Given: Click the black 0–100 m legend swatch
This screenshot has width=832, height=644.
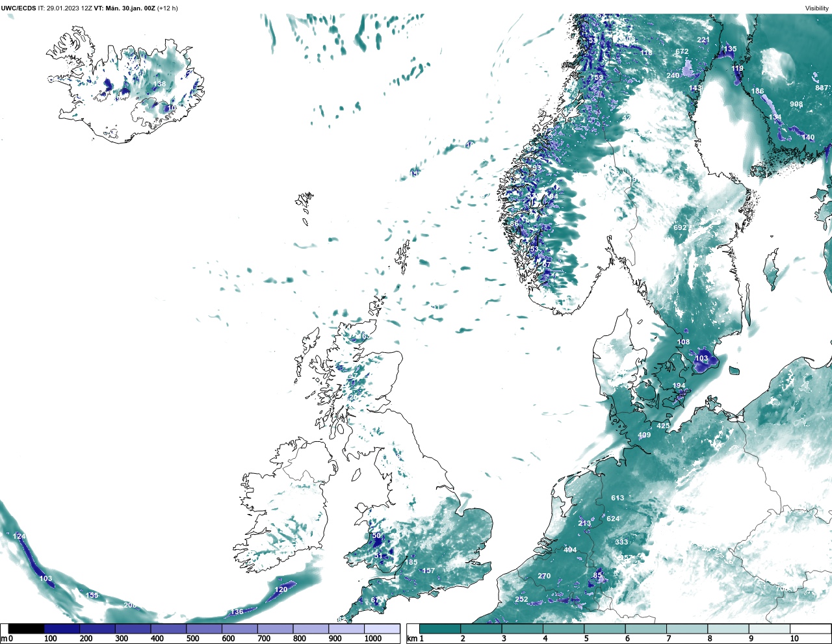Looking at the screenshot, I should point(26,628).
